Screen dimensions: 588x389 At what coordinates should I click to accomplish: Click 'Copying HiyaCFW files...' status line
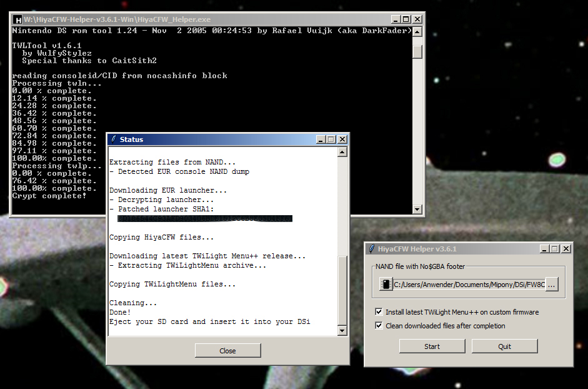(162, 237)
